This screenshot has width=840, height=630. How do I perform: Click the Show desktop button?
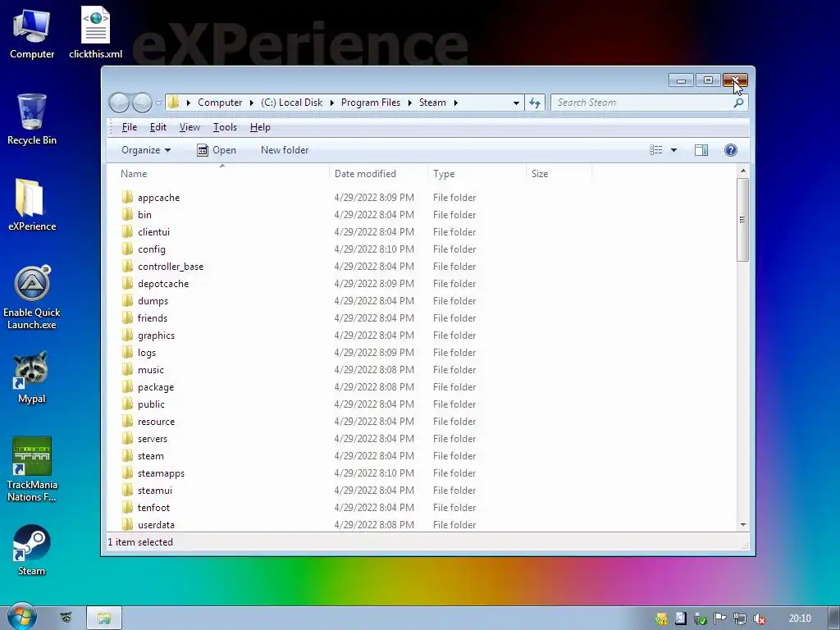point(834,619)
